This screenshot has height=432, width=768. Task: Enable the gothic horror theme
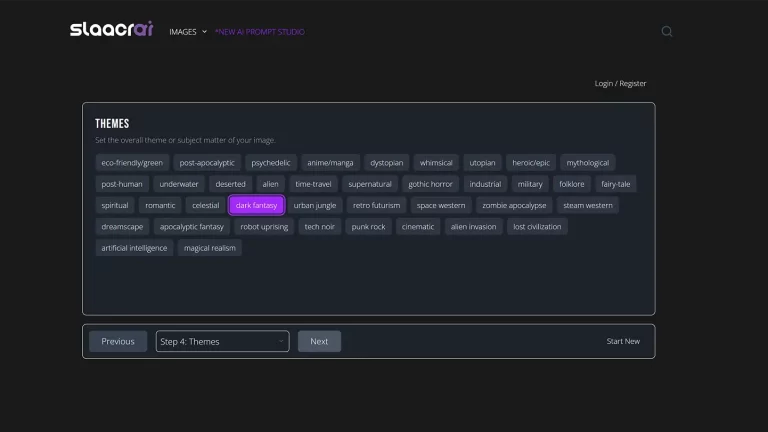click(x=430, y=184)
